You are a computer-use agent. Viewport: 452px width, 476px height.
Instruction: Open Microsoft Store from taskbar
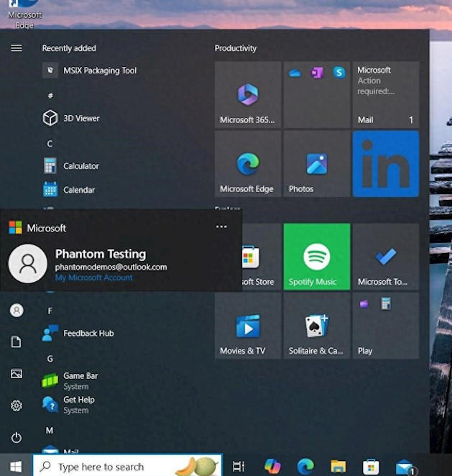point(371,467)
